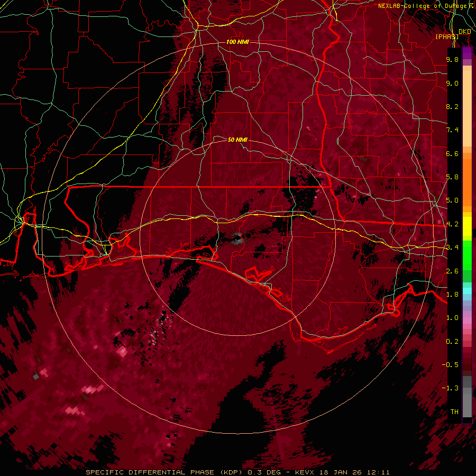Screen dimensions: 476x476
Task: Pick the orange band in the color bar
Action: tap(467, 182)
